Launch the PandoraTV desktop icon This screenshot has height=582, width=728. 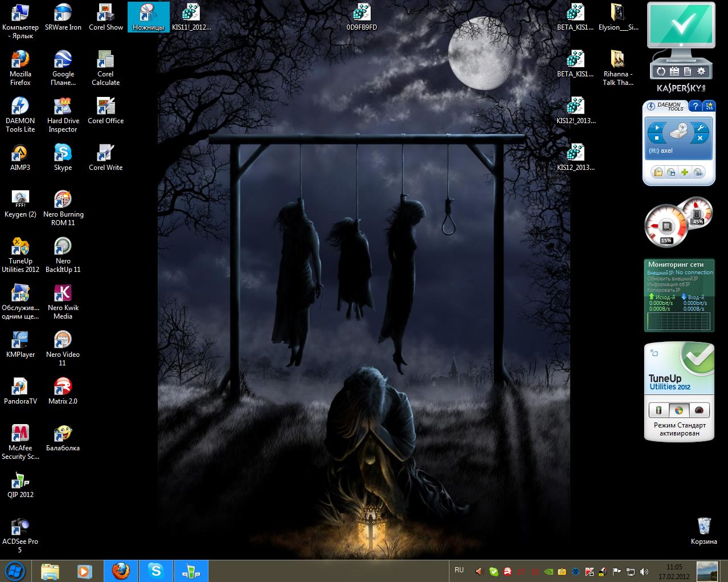(21, 391)
